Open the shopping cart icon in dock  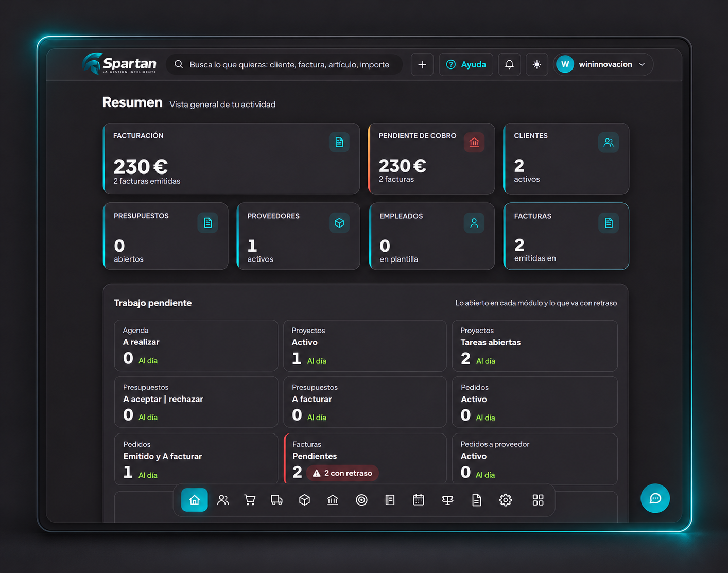click(250, 500)
